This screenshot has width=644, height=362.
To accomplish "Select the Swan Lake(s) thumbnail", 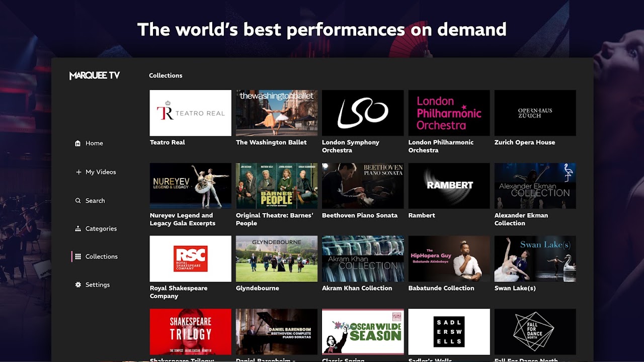I will coord(535,259).
